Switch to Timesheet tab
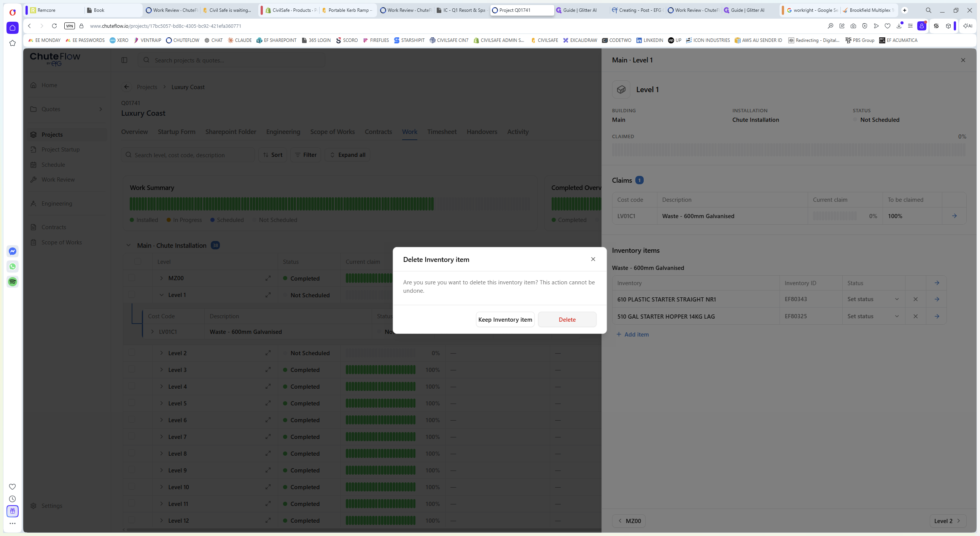 (442, 132)
